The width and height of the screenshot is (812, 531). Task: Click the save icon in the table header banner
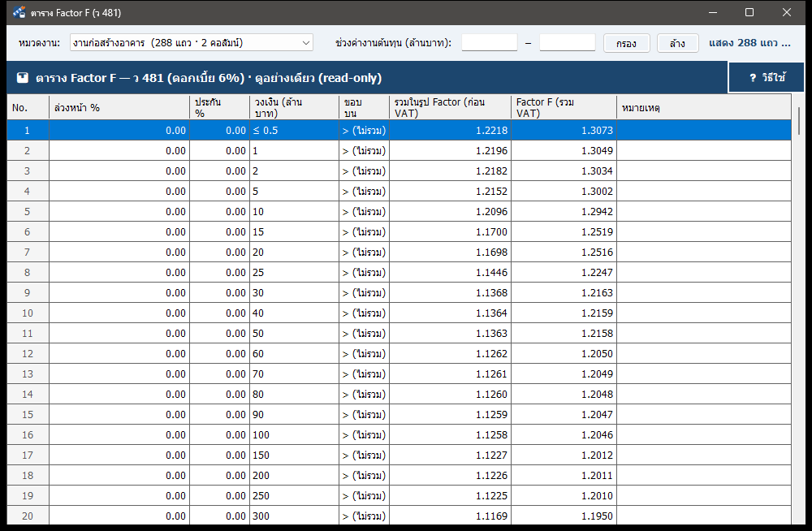pyautogui.click(x=22, y=78)
